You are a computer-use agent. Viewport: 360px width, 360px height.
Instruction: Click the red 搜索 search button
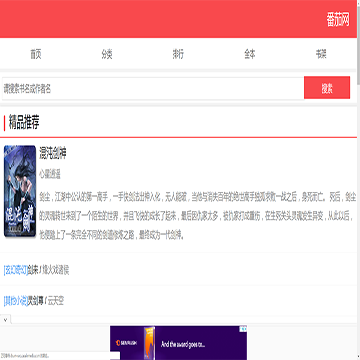tap(327, 88)
